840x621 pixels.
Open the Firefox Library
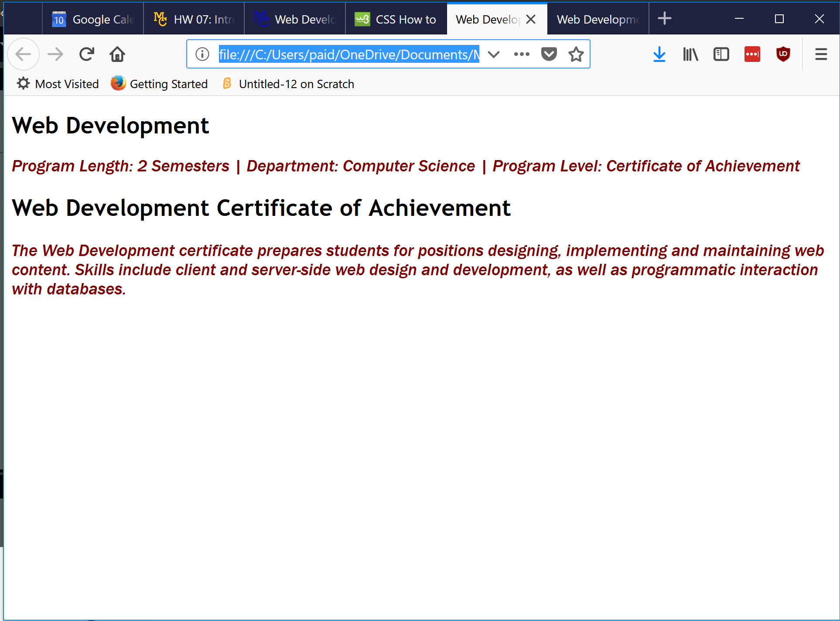pyautogui.click(x=690, y=54)
